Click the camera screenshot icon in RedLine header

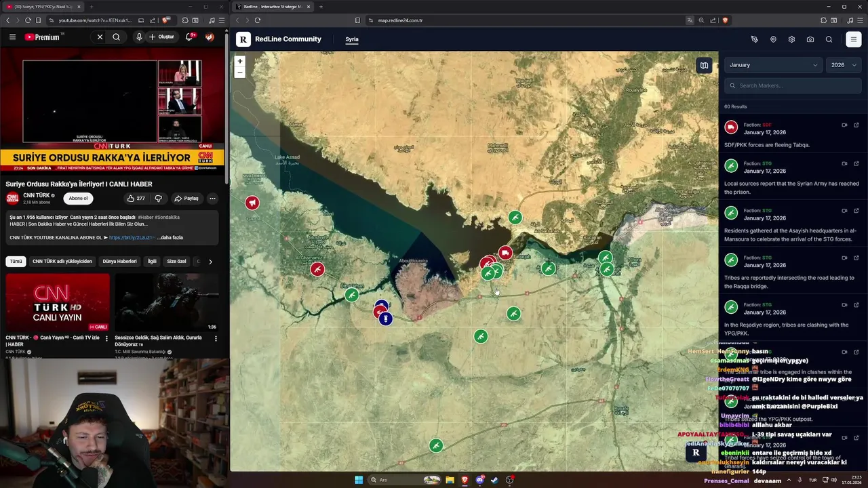[810, 39]
